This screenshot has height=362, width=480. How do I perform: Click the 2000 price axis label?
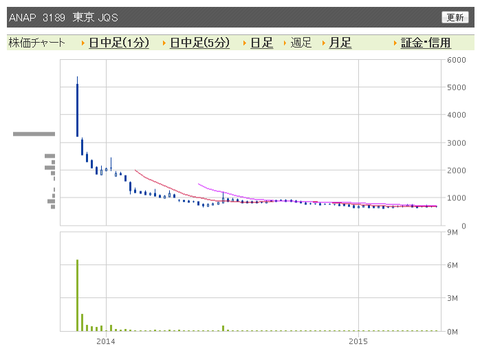(456, 171)
